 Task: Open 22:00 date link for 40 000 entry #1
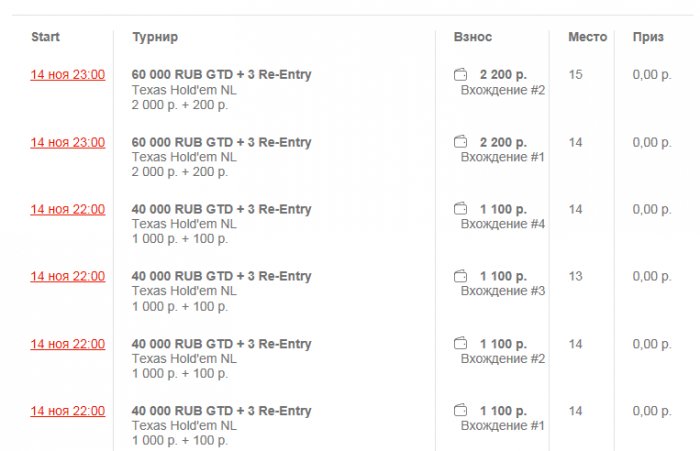coord(67,411)
